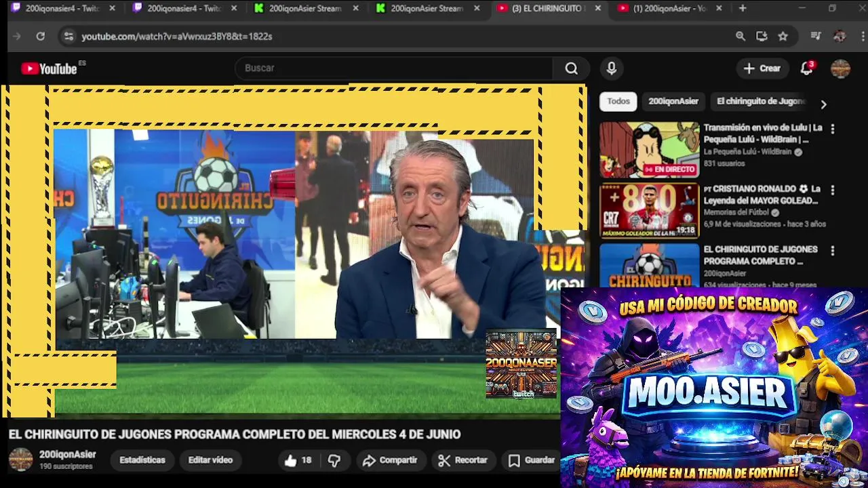Open options for Transmisión en vivo de Lulu video
This screenshot has width=868, height=488.
coord(833,129)
